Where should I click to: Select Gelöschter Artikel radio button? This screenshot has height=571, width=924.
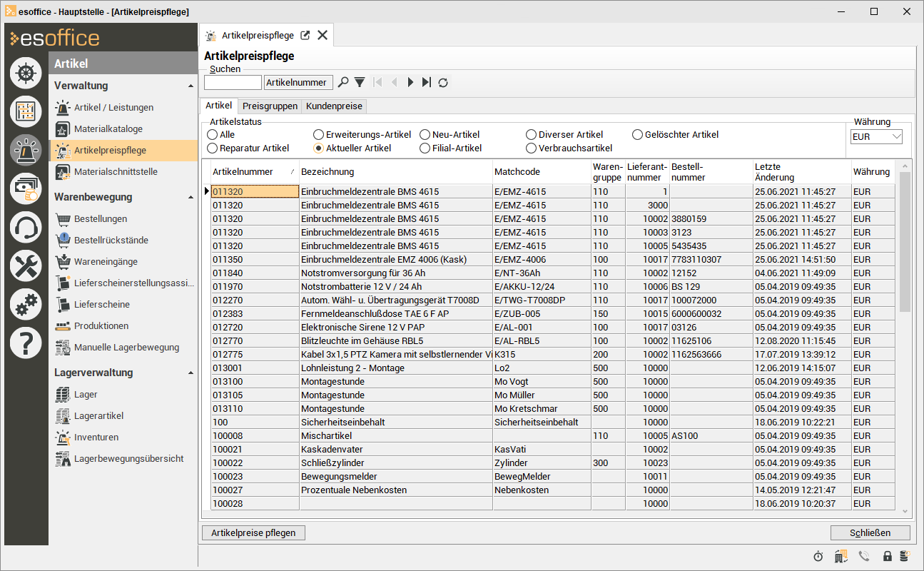[638, 134]
